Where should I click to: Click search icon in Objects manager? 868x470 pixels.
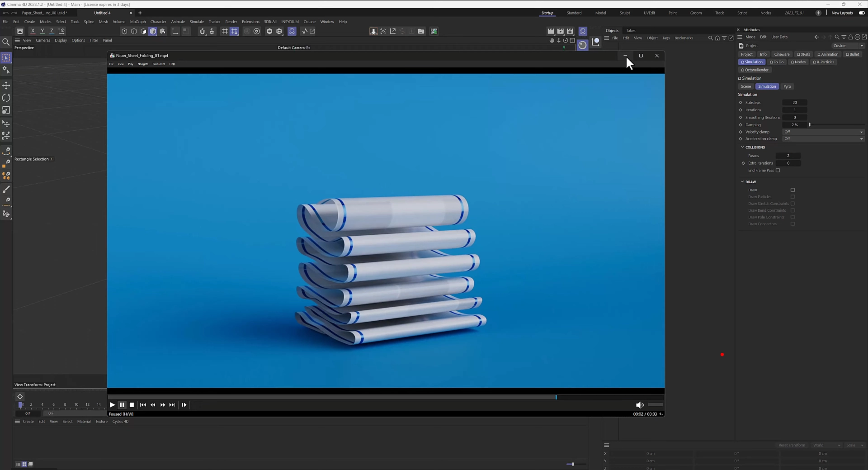point(710,38)
